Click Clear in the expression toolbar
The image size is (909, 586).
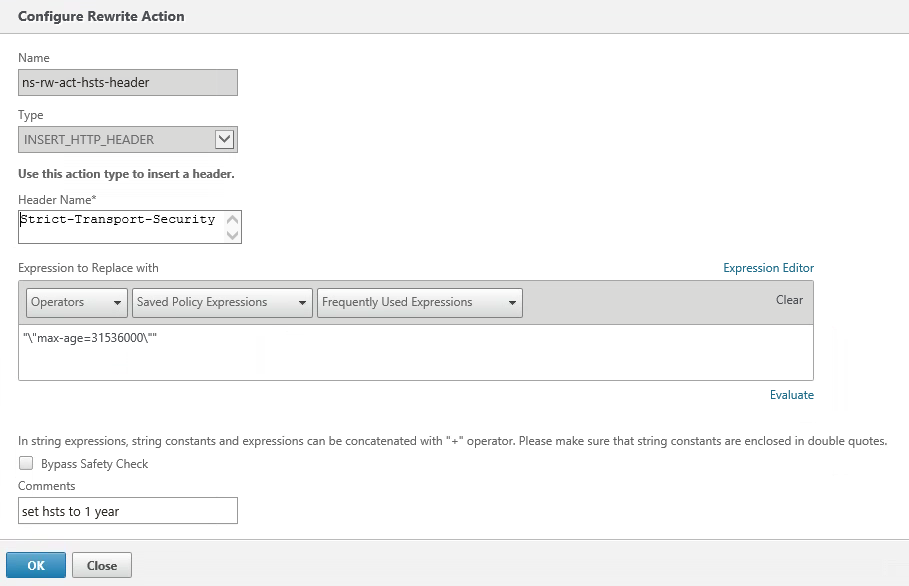pos(789,300)
